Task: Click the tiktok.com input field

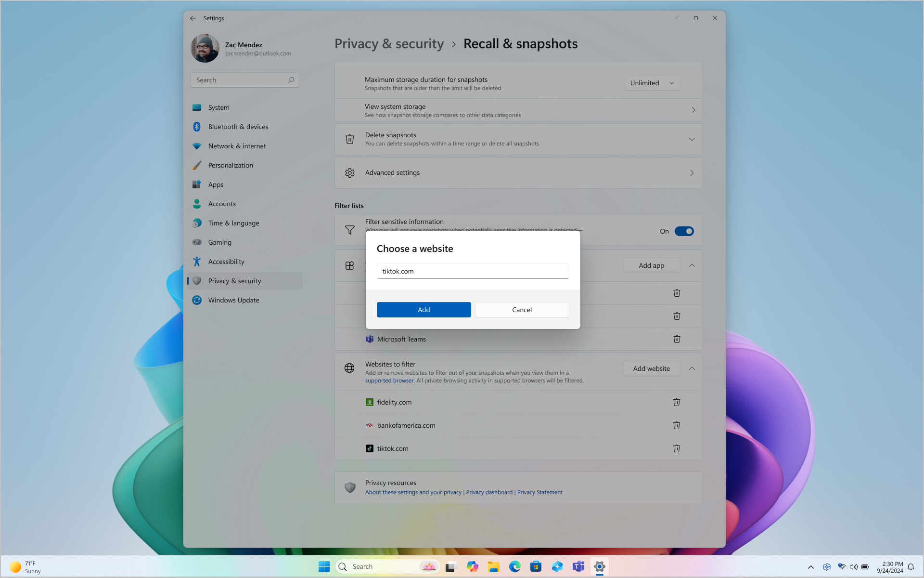Action: pos(473,271)
